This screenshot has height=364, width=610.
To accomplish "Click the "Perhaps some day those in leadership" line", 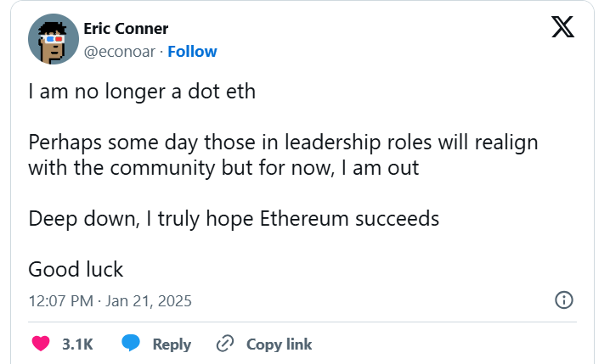I will 283,142.
